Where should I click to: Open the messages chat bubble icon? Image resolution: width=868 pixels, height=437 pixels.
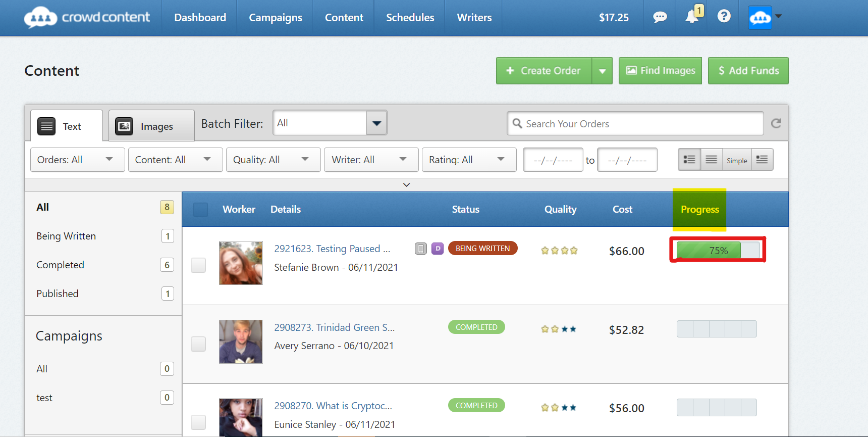[x=660, y=17]
